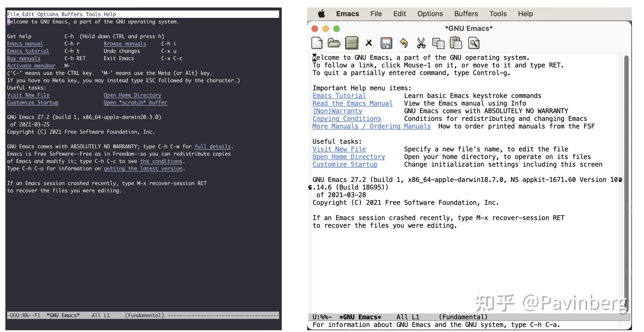644x332 pixels.
Task: Open Dired using the file cabinet icon
Action: [351, 43]
